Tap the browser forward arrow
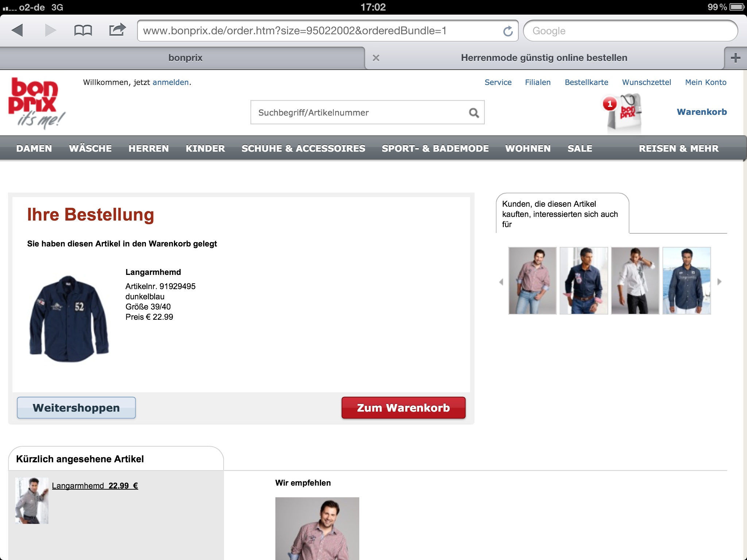 click(50, 31)
